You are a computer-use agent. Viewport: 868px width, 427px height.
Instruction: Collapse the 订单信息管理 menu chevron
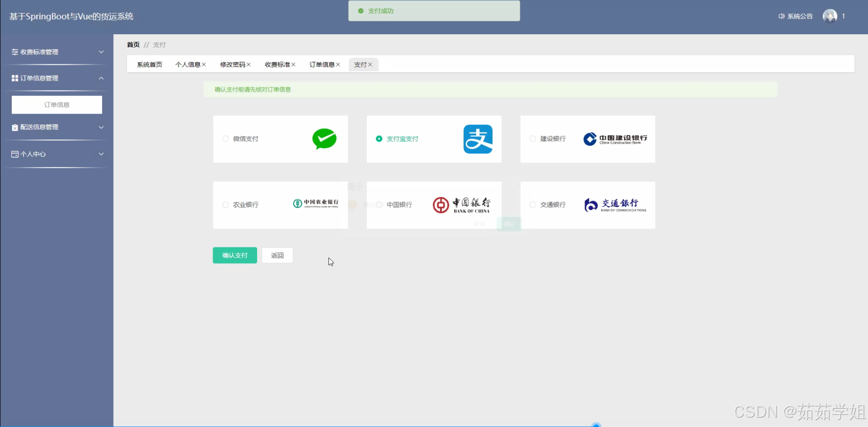101,78
